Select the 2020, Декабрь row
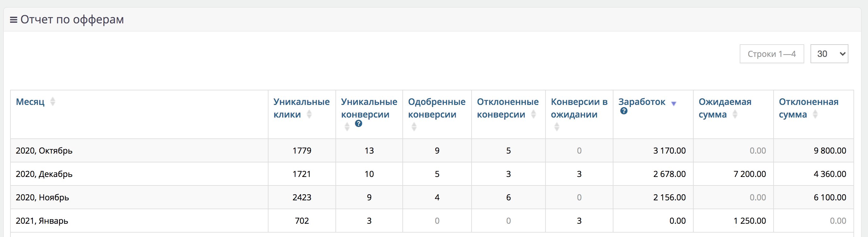868x237 pixels. pyautogui.click(x=432, y=174)
